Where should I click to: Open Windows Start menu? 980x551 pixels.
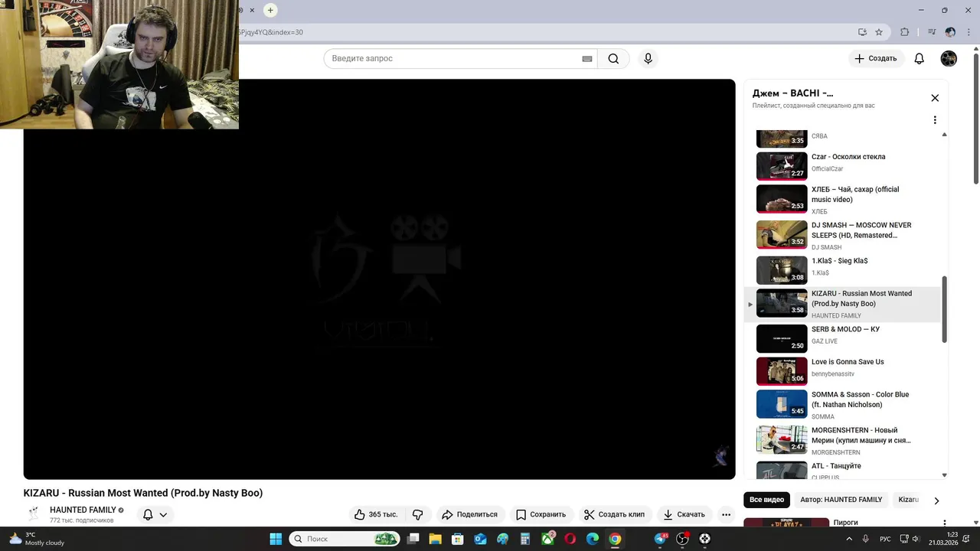point(276,539)
